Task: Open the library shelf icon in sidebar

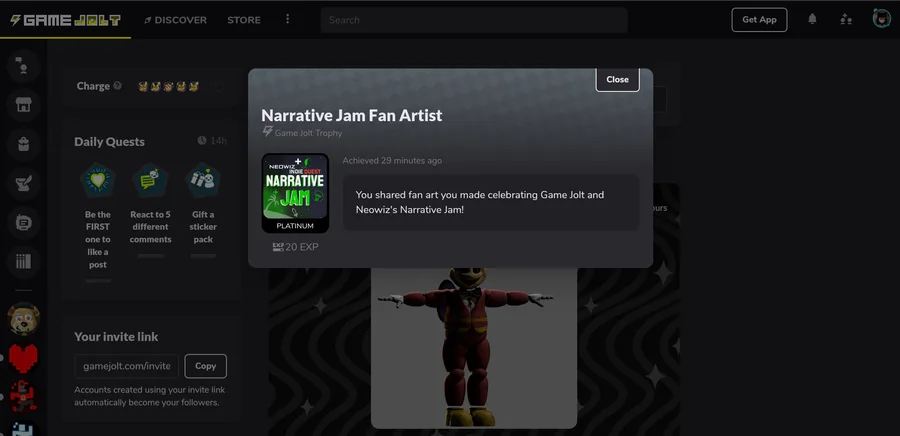Action: pos(23,262)
